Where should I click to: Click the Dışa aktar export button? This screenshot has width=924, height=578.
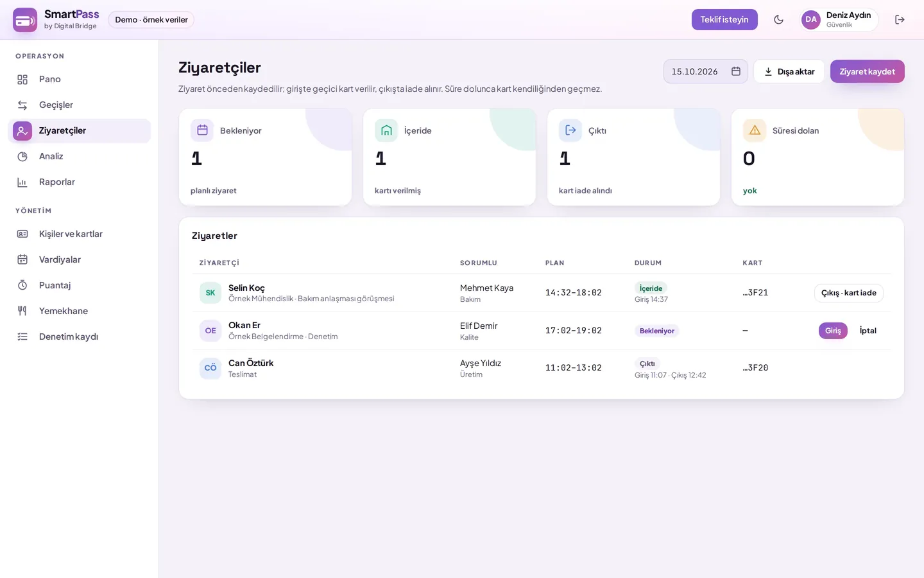tap(789, 71)
